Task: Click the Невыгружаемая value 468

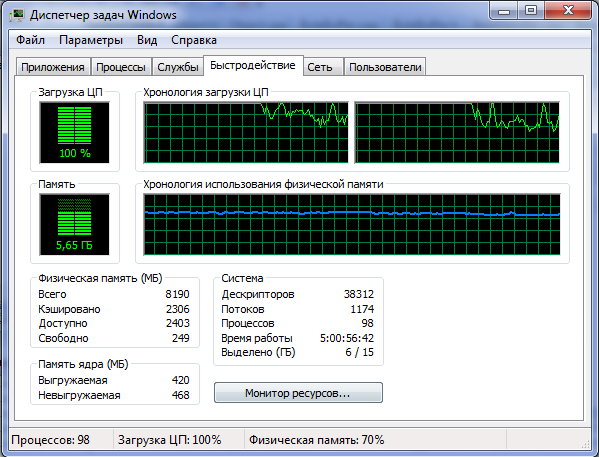Action: tap(180, 395)
